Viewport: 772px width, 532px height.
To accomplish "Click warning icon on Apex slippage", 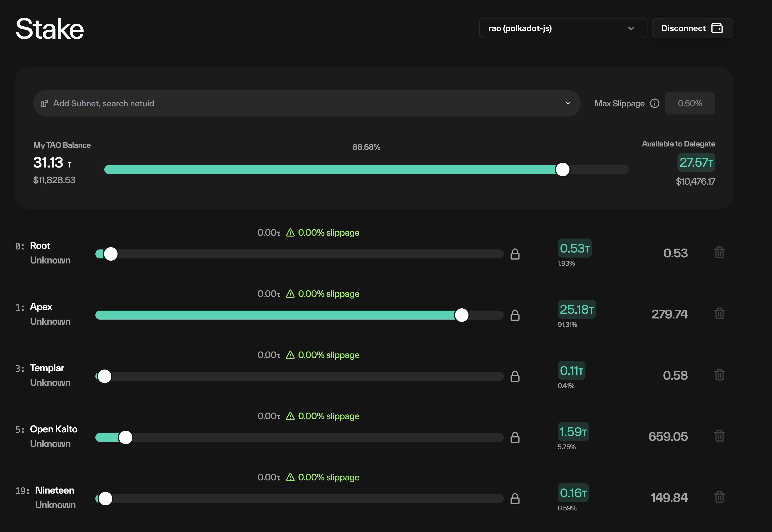I will click(290, 294).
